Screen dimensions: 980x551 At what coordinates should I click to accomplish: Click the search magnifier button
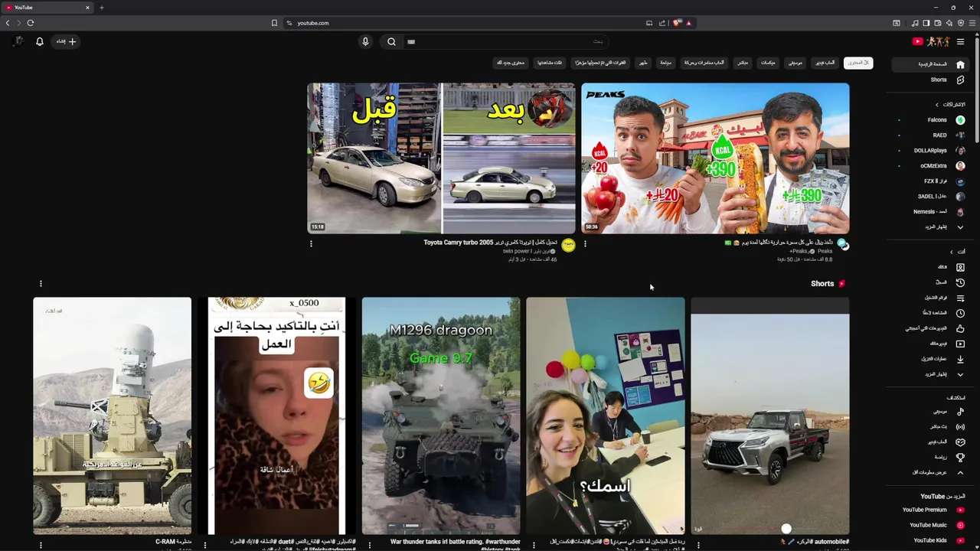coord(391,41)
